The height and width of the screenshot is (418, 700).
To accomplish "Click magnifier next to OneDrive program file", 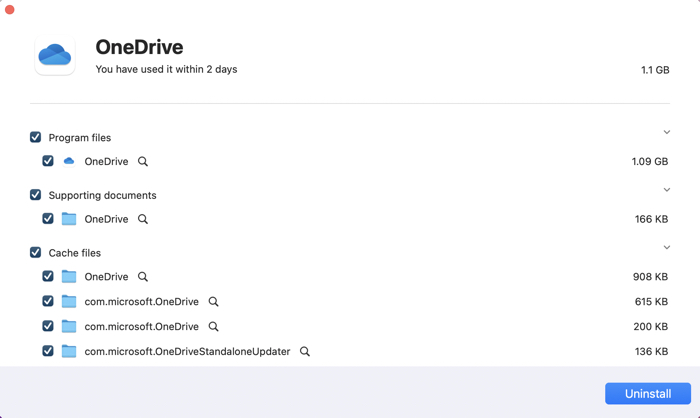I will 143,162.
